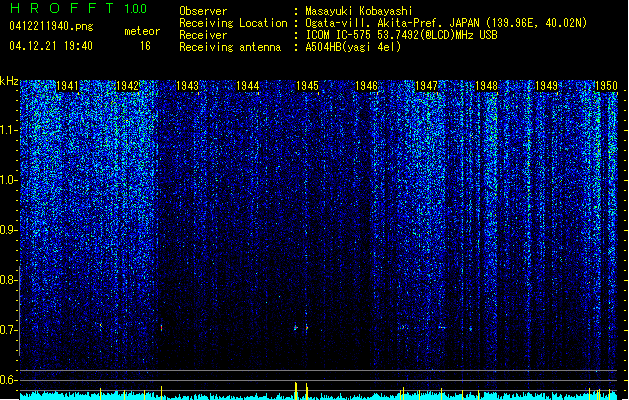Click the 1950 time marker

coord(606,86)
